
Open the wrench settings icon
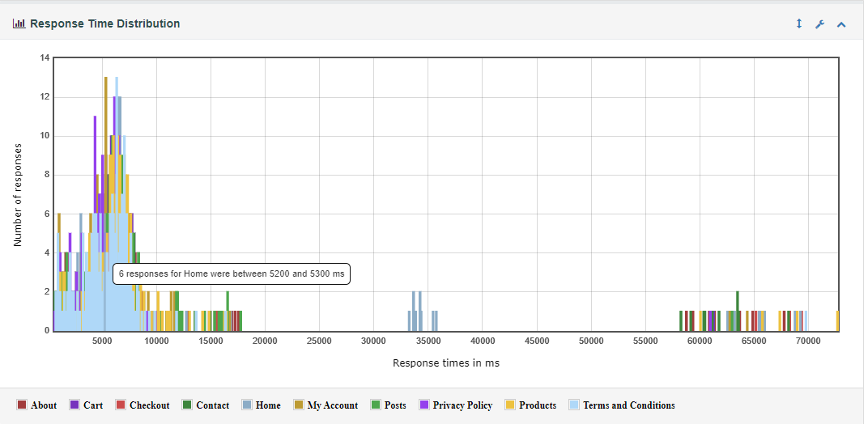coord(820,23)
